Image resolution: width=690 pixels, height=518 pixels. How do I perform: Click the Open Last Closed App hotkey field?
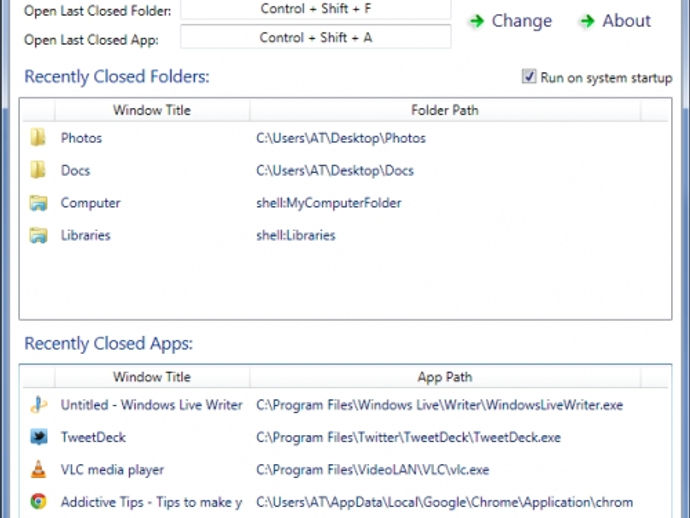point(316,37)
